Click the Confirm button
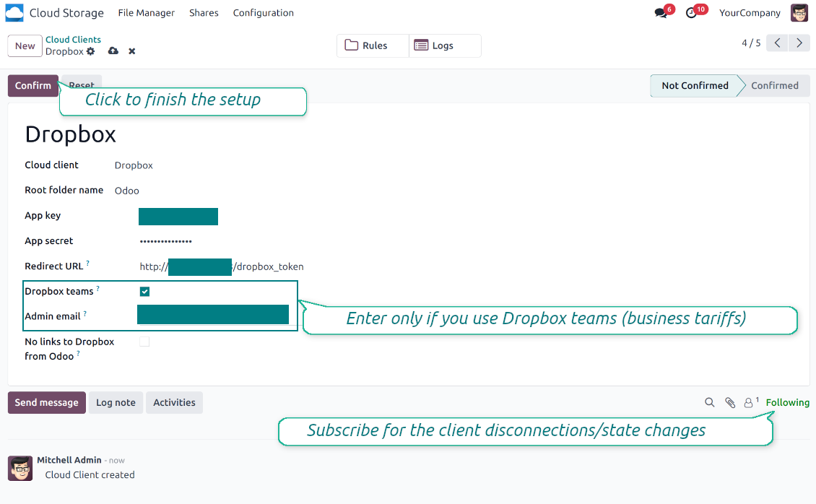 32,85
